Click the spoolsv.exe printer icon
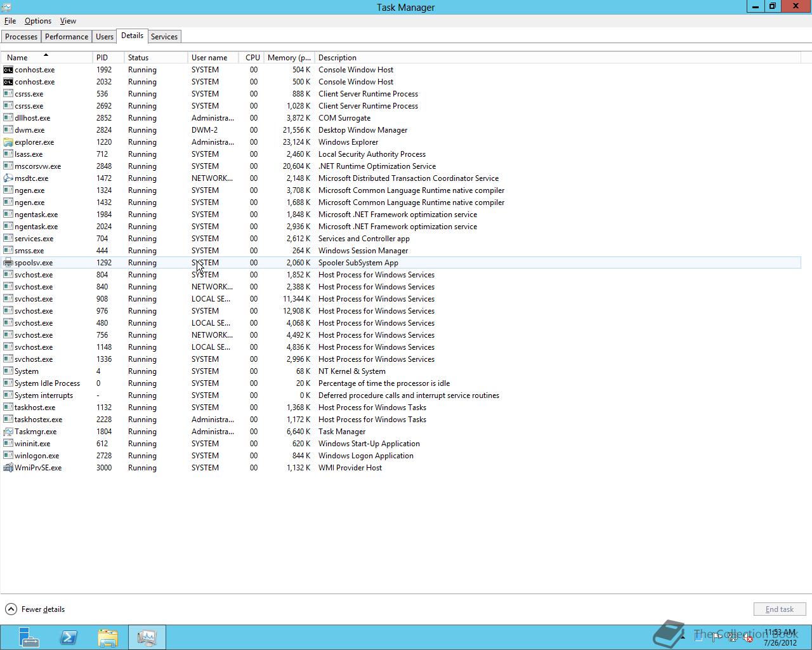Image resolution: width=812 pixels, height=650 pixels. click(8, 263)
